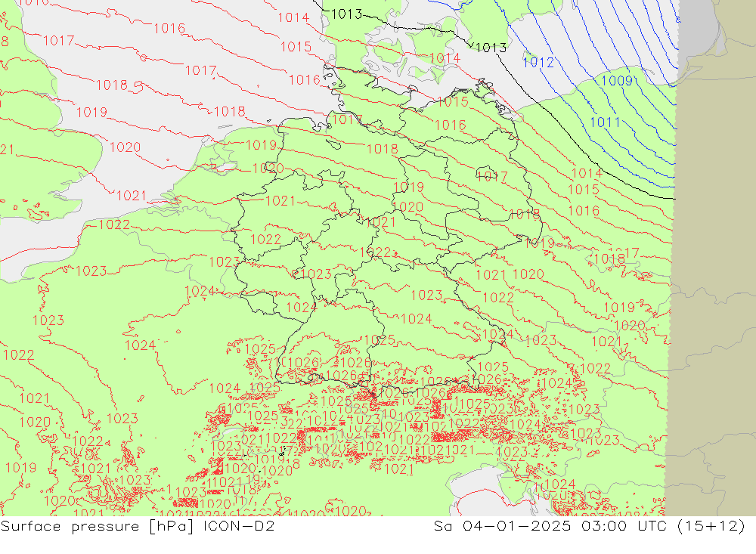Image resolution: width=756 pixels, height=554 pixels.
Task: Select the "(15+12)" forecast run label
Action: 711,525
